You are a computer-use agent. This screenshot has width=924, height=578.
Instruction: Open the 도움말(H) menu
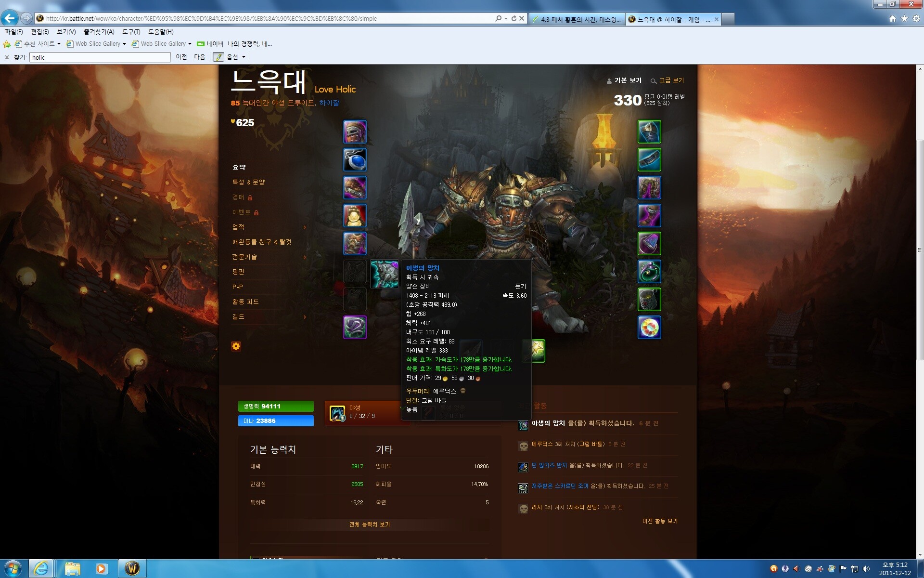pyautogui.click(x=161, y=31)
